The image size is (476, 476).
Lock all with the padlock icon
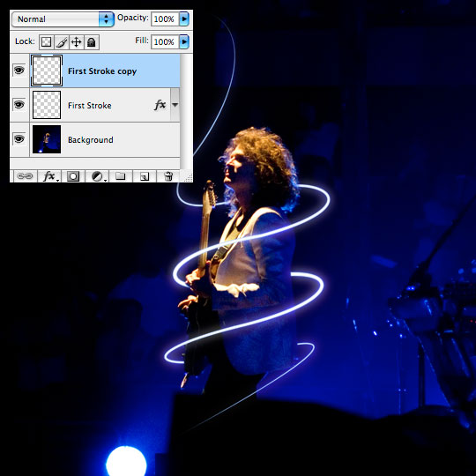(92, 42)
